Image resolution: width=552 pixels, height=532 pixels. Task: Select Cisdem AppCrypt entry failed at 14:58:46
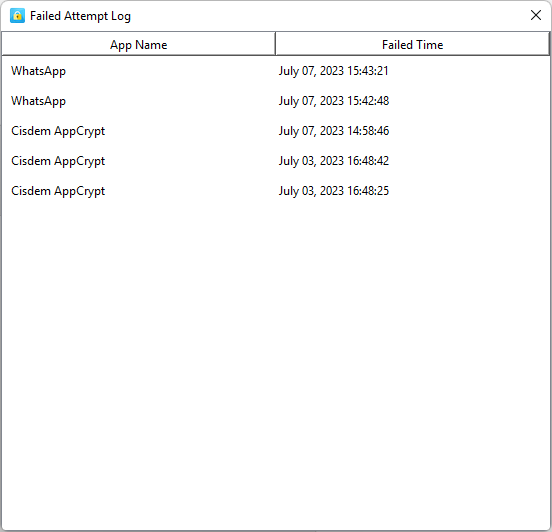[276, 131]
